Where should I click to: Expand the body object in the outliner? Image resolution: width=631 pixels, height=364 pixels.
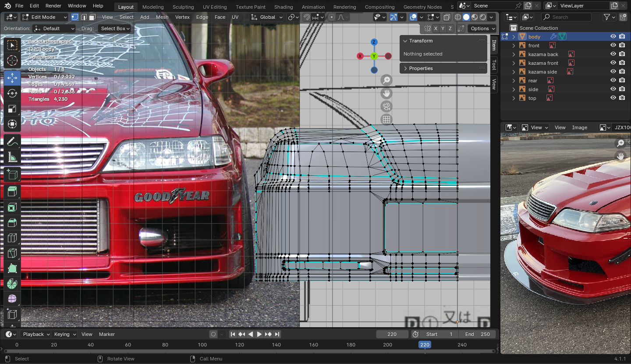514,37
